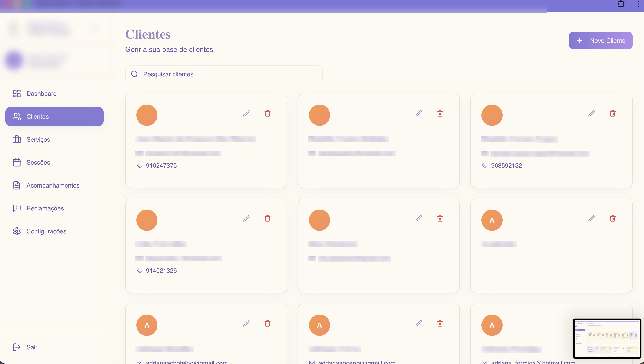Open the Sessões page

pos(54,163)
